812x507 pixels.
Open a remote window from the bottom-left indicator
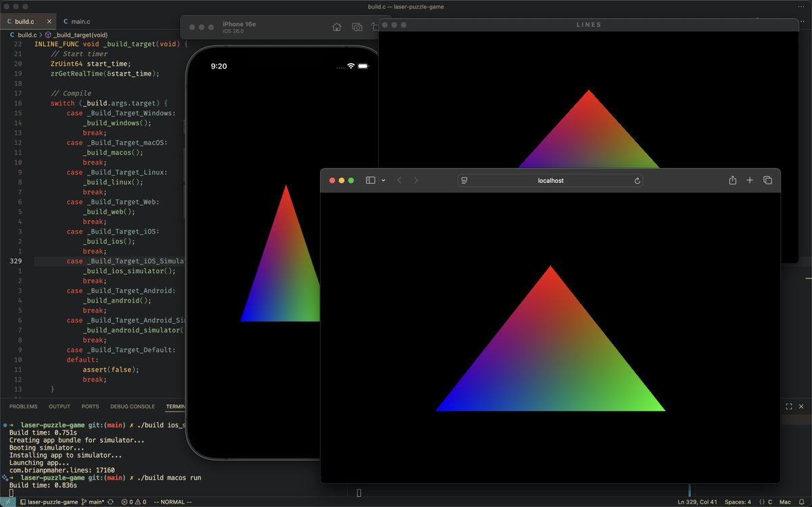click(x=8, y=502)
